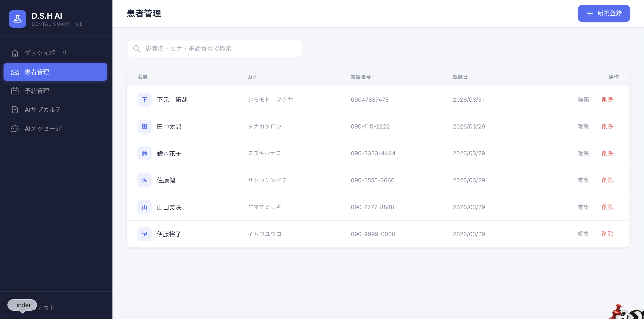644x319 pixels.
Task: Click the Finder tooltip label
Action: [x=22, y=305]
